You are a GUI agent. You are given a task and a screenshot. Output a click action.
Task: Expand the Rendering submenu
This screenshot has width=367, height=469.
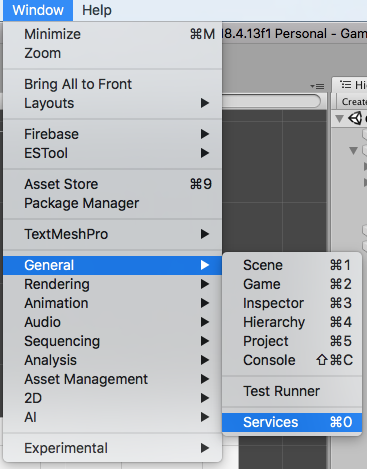click(113, 284)
